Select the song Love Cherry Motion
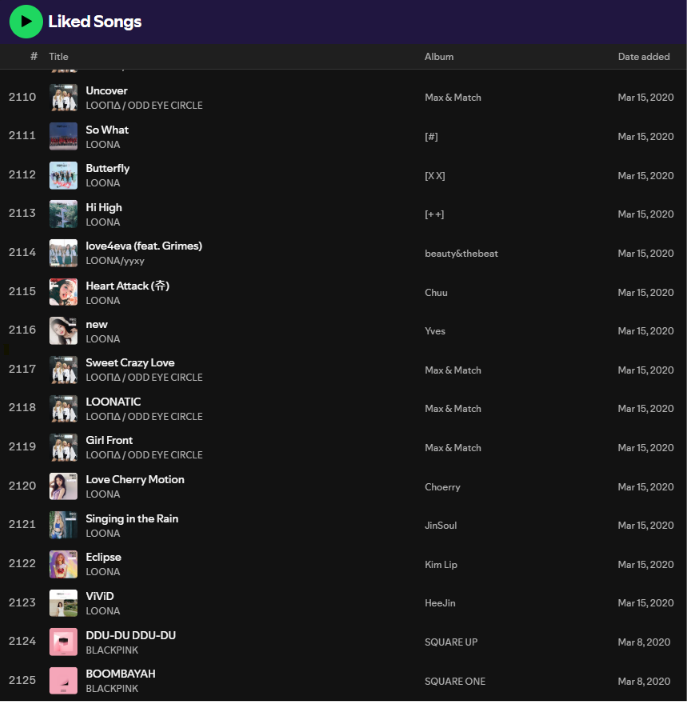This screenshot has width=687, height=702. [x=135, y=480]
